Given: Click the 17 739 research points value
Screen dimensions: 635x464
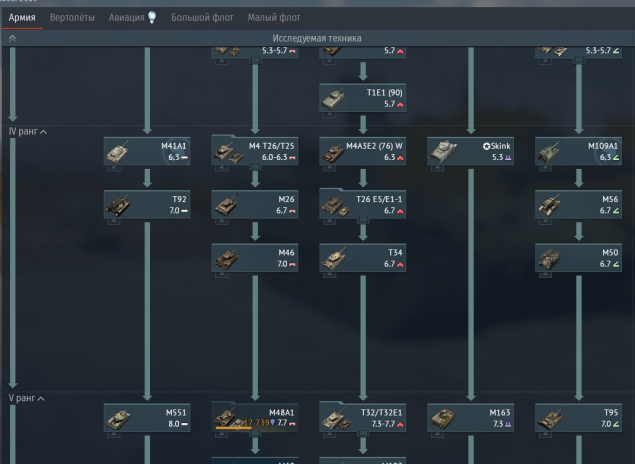Looking at the screenshot, I should point(257,423).
